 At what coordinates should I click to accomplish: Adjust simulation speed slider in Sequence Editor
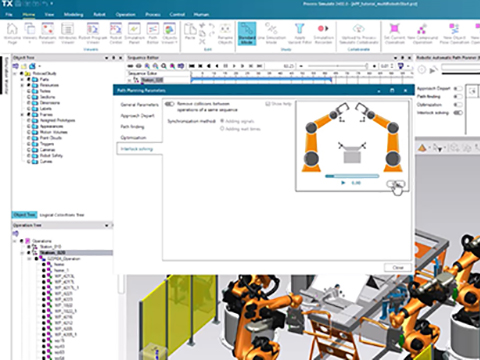(337, 66)
